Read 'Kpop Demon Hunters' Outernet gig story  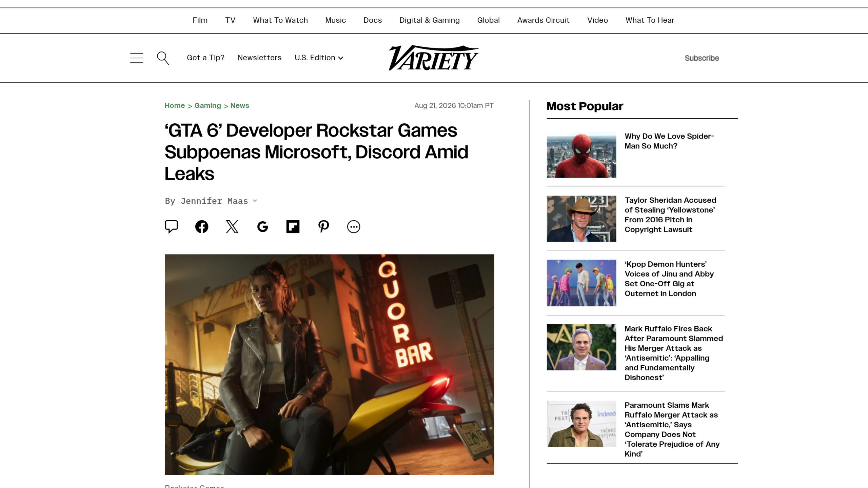pyautogui.click(x=669, y=279)
